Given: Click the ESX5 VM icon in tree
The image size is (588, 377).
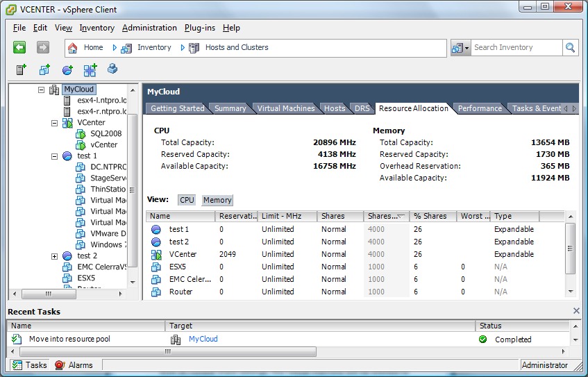Looking at the screenshot, I should coord(67,278).
